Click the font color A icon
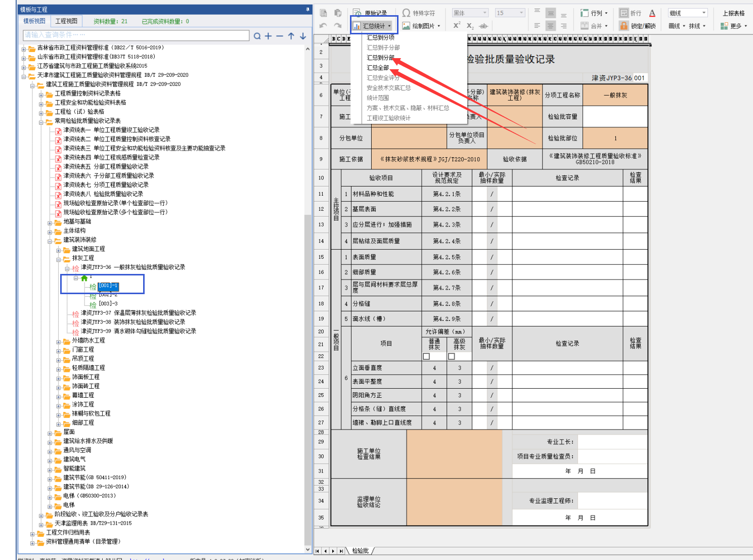 [652, 13]
